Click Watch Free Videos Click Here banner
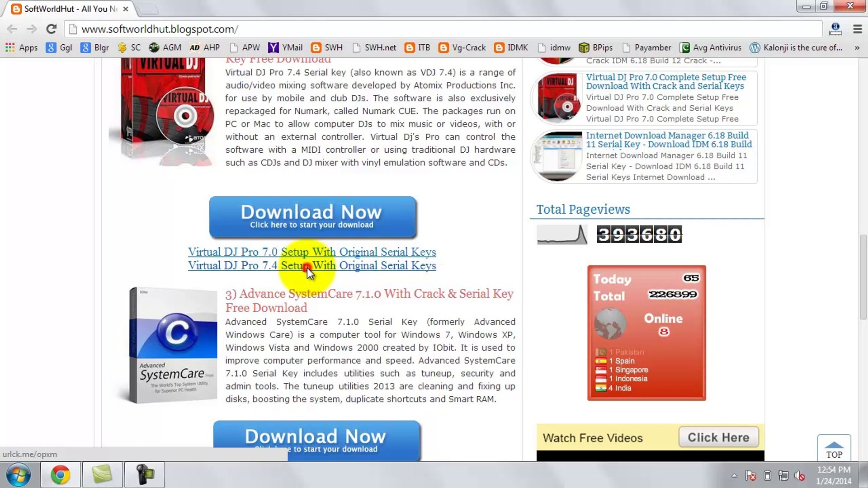Screen dimensions: 868x488 (718, 437)
